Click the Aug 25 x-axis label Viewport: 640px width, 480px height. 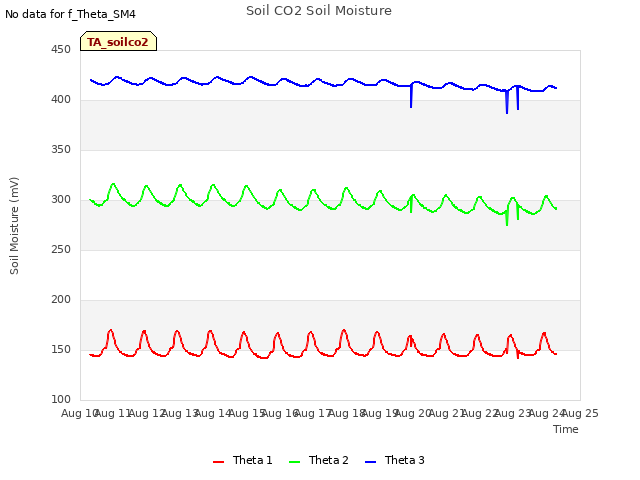point(580,413)
